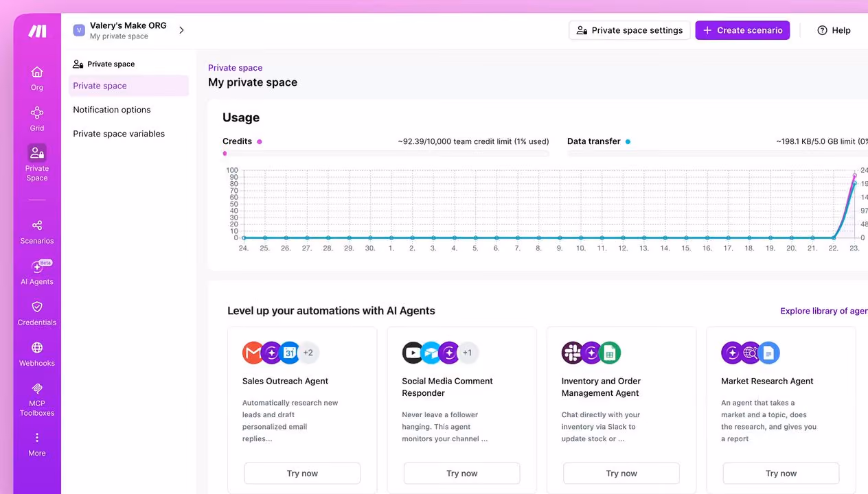Click the Usage heading
This screenshot has width=868, height=494.
(241, 117)
